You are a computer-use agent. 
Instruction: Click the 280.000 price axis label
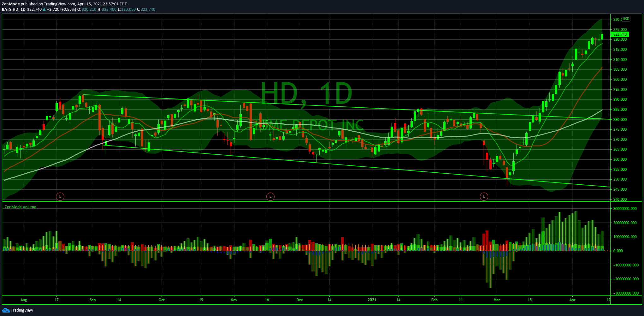(620, 120)
